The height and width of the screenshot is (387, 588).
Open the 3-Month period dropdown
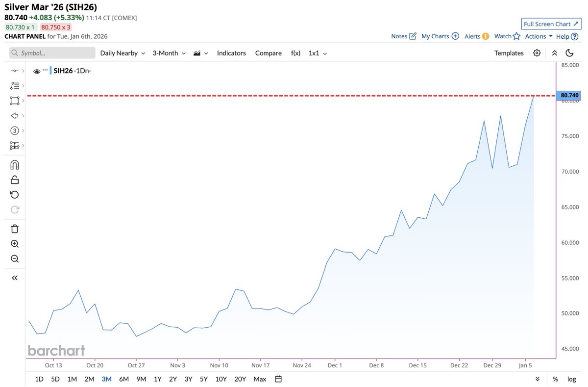click(169, 53)
